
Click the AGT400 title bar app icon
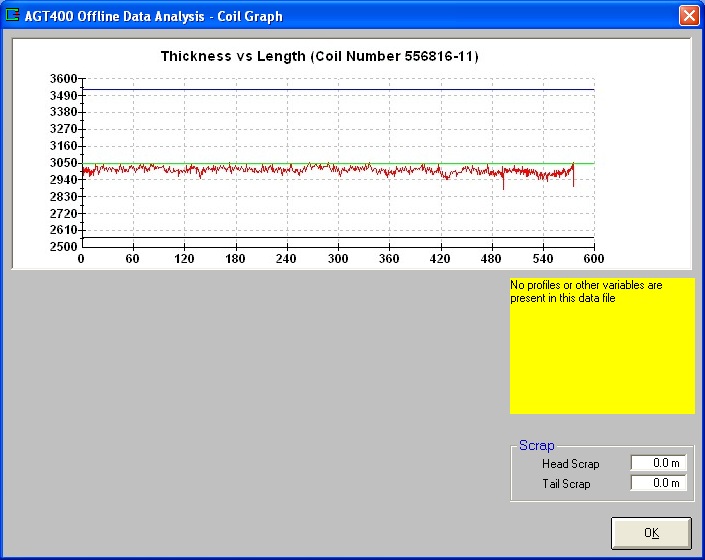(x=12, y=15)
